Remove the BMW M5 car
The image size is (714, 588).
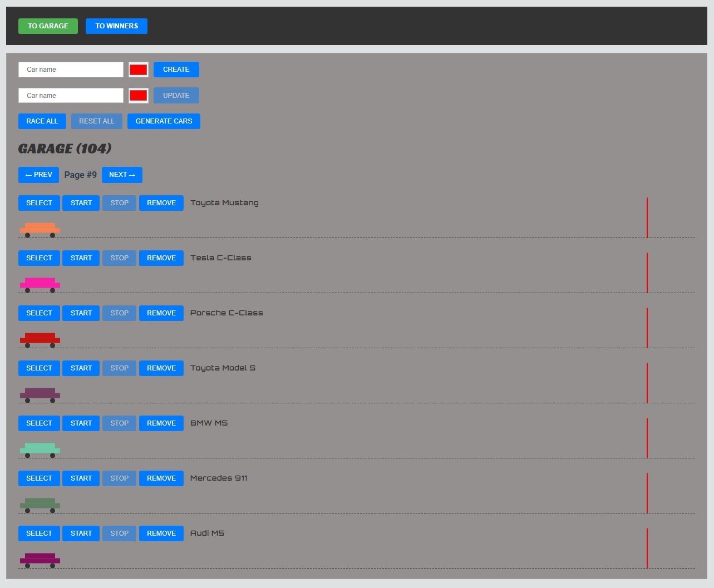point(161,423)
